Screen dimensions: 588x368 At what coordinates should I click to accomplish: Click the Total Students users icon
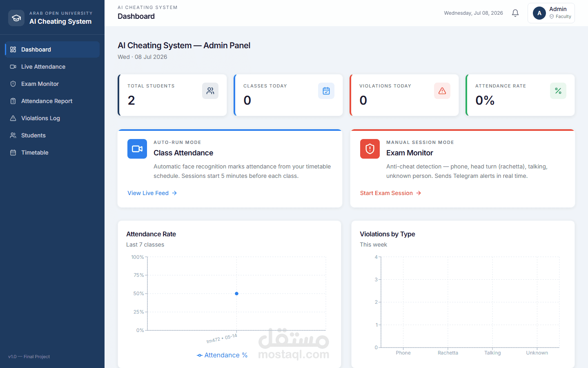point(210,91)
